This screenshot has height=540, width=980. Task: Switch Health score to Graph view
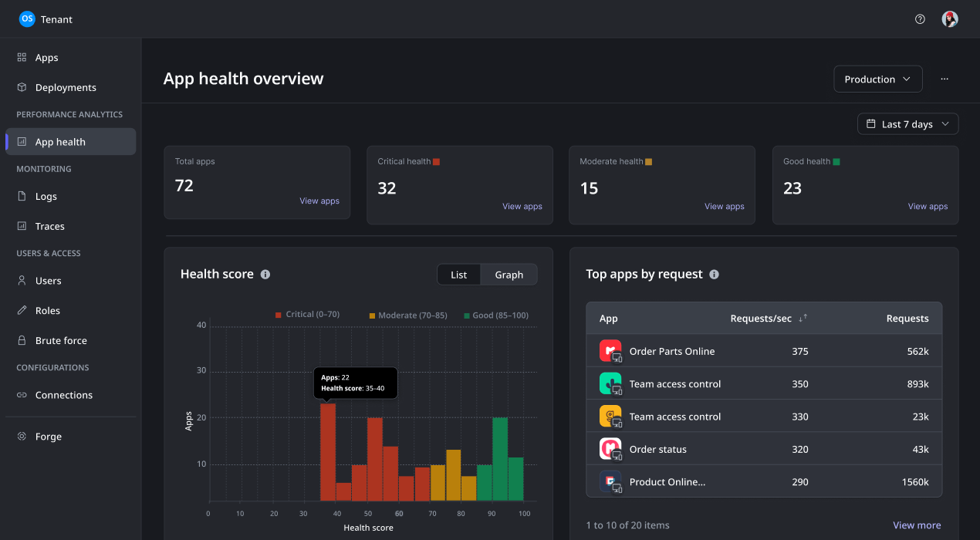pyautogui.click(x=509, y=275)
